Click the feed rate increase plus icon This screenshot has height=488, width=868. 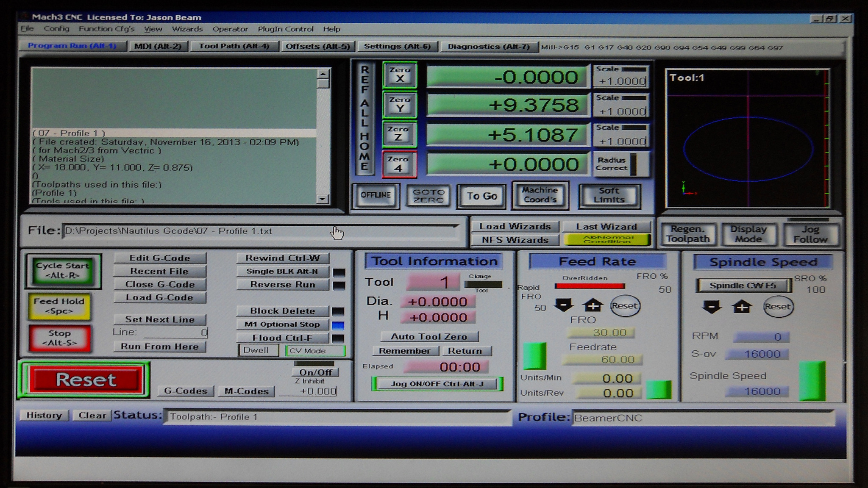pos(593,305)
